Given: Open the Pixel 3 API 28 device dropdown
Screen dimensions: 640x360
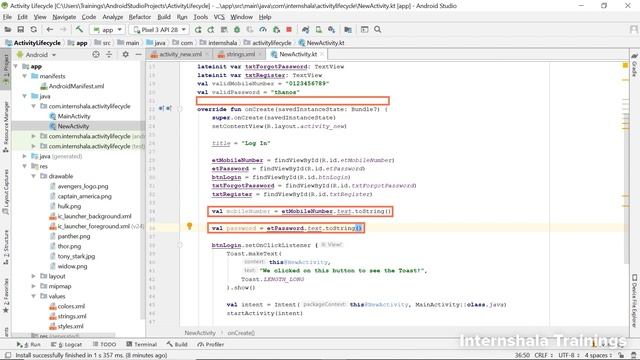Looking at the screenshot, I should 159,29.
